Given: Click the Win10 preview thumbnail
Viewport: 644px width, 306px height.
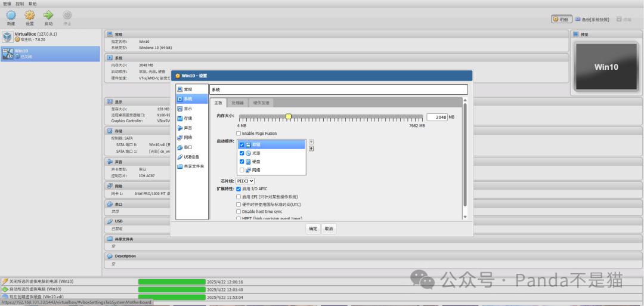Looking at the screenshot, I should (606, 67).
